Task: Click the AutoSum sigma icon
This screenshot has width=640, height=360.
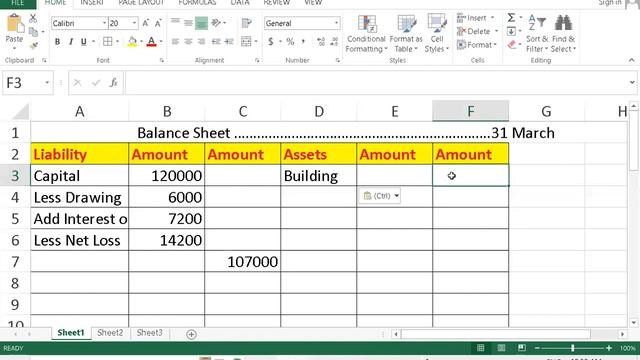Action: pos(511,18)
